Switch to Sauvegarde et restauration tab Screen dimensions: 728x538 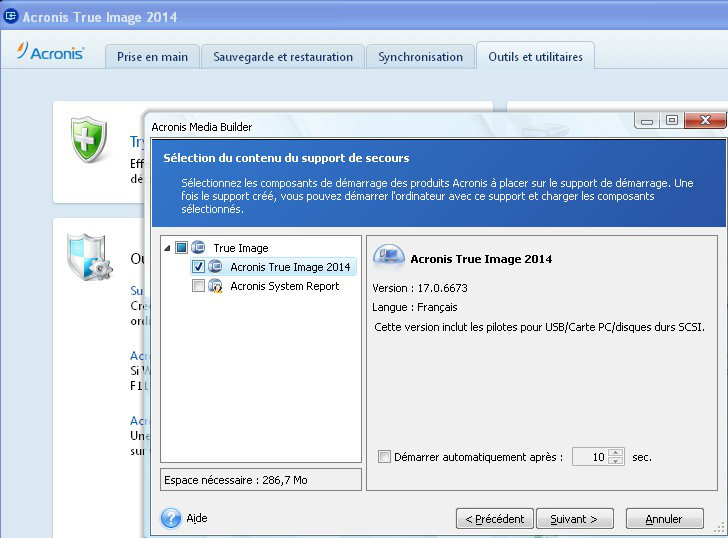click(x=283, y=57)
